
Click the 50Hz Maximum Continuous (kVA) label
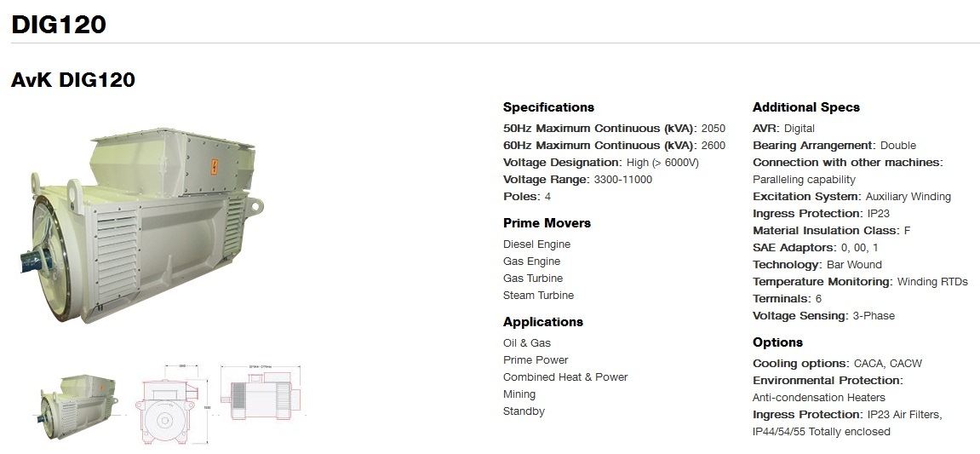[x=600, y=129]
